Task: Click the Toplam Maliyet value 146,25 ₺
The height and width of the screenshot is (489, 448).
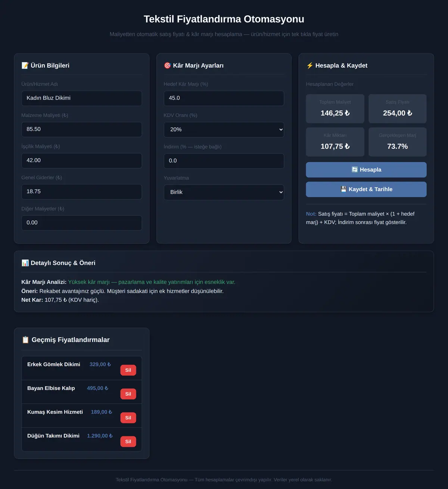Action: pyautogui.click(x=335, y=113)
